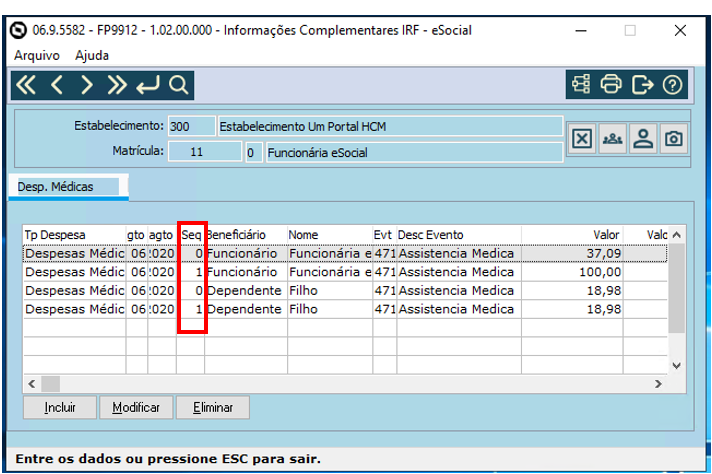This screenshot has height=474, width=712.
Task: Open the single person icon
Action: pyautogui.click(x=643, y=138)
